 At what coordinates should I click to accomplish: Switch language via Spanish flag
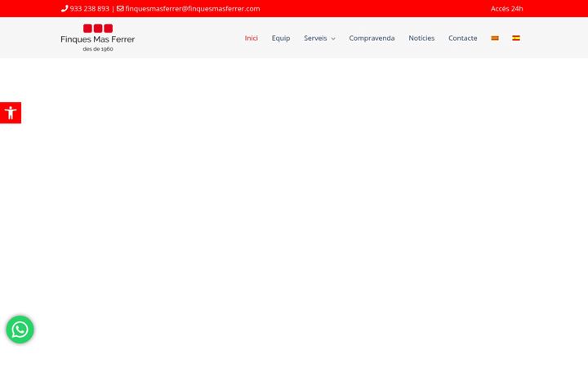click(x=516, y=38)
